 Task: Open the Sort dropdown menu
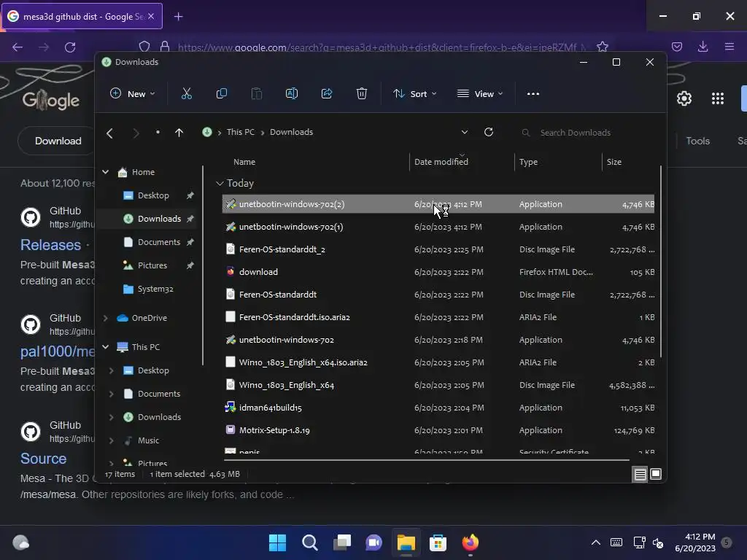pyautogui.click(x=415, y=94)
